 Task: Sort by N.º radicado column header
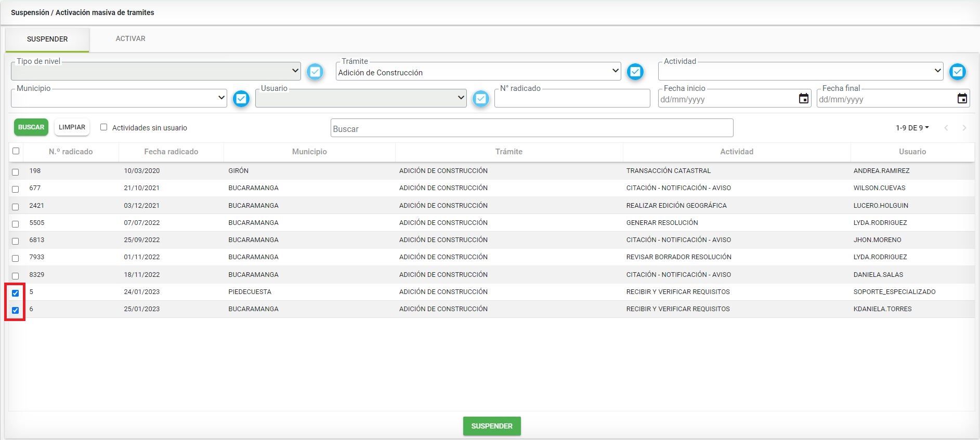pyautogui.click(x=71, y=152)
